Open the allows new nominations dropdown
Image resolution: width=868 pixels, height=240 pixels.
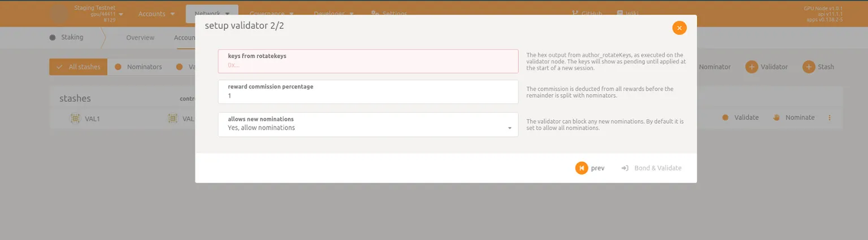[368, 124]
